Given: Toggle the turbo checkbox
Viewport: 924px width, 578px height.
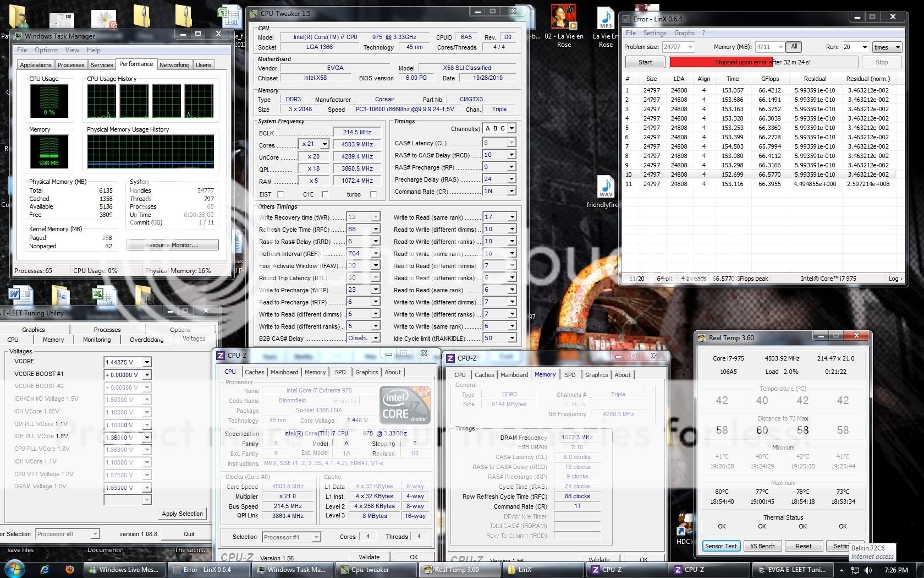Looking at the screenshot, I should pos(373,194).
